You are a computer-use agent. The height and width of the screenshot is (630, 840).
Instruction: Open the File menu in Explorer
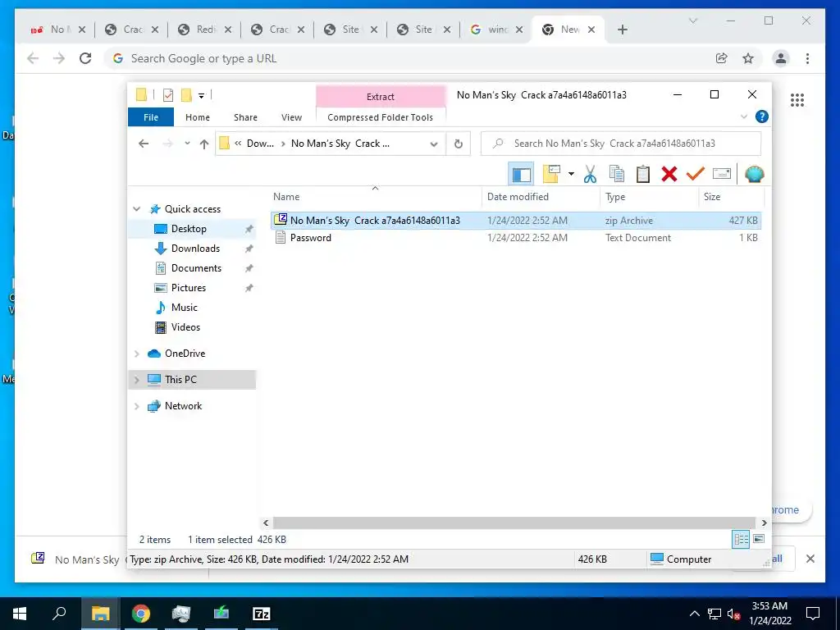tap(151, 117)
